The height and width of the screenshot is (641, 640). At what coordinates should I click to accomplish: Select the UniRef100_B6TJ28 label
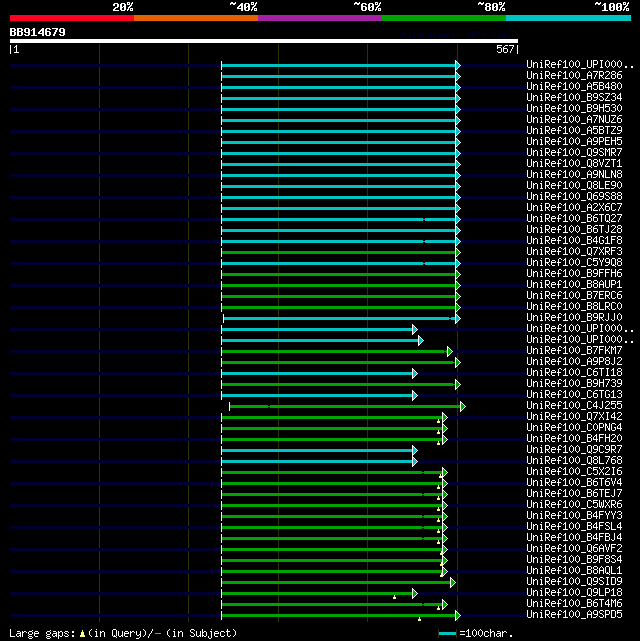574,230
